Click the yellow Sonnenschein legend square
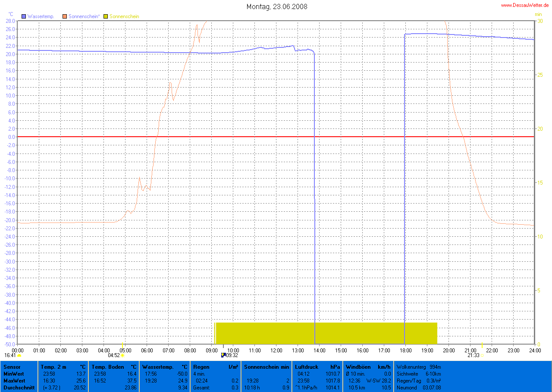The width and height of the screenshot is (552, 392). click(x=106, y=16)
